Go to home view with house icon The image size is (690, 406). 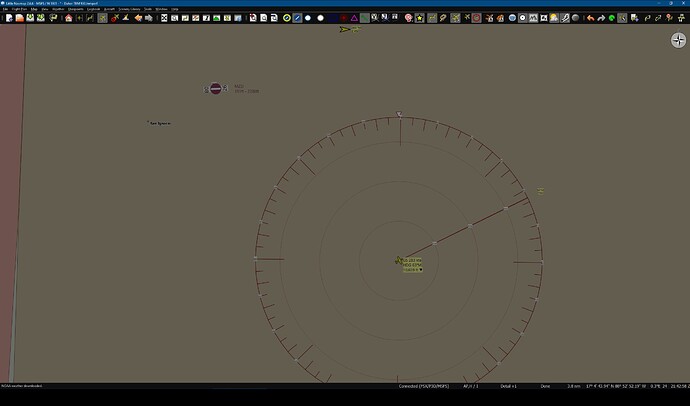pyautogui.click(x=69, y=18)
